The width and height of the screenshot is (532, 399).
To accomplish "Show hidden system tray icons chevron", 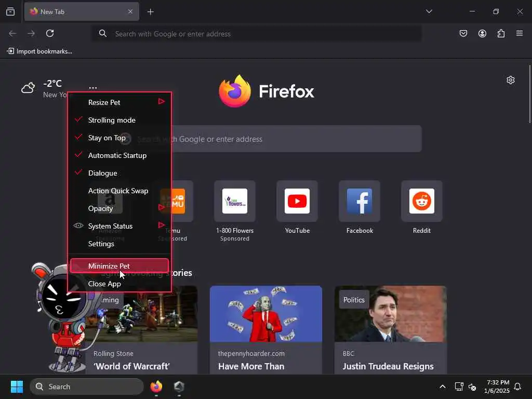I will click(x=443, y=387).
